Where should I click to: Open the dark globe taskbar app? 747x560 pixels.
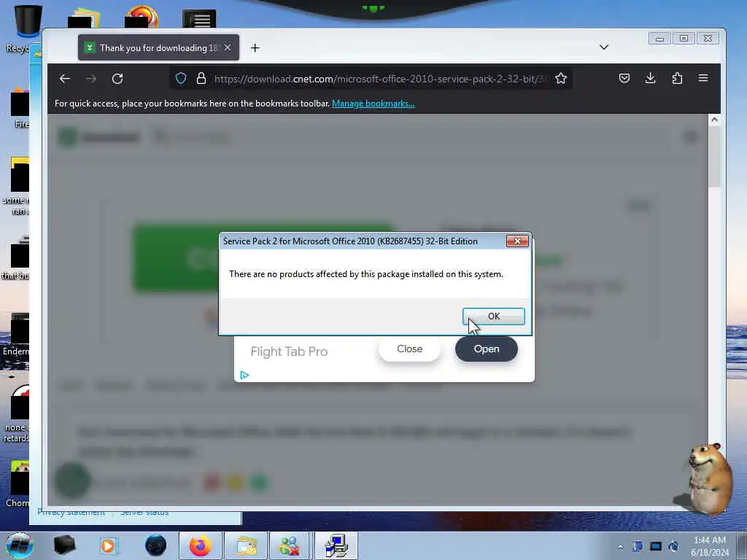pos(155,545)
